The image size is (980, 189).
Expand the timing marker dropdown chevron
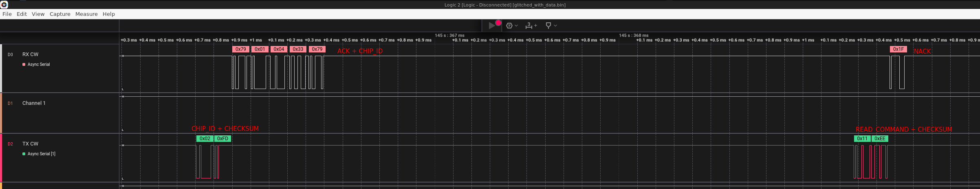555,26
